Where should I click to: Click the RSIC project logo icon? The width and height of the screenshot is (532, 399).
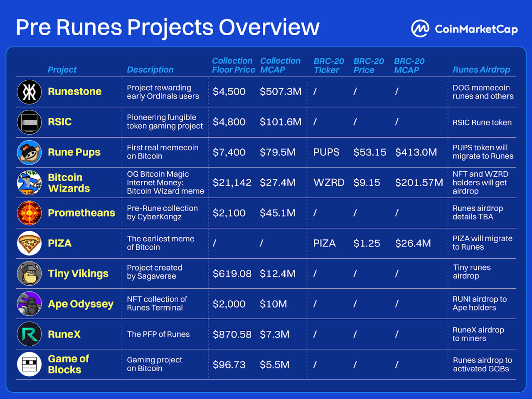point(29,122)
